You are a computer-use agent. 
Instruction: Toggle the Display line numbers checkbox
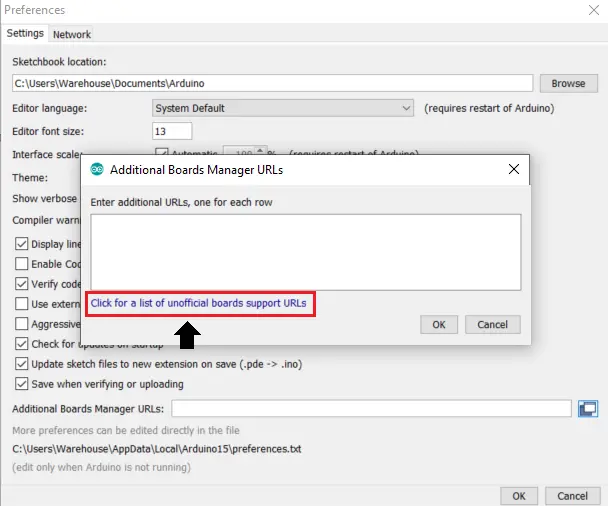[x=22, y=243]
